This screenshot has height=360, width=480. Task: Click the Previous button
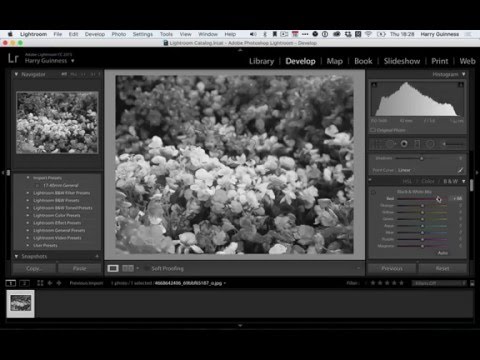coord(392,268)
